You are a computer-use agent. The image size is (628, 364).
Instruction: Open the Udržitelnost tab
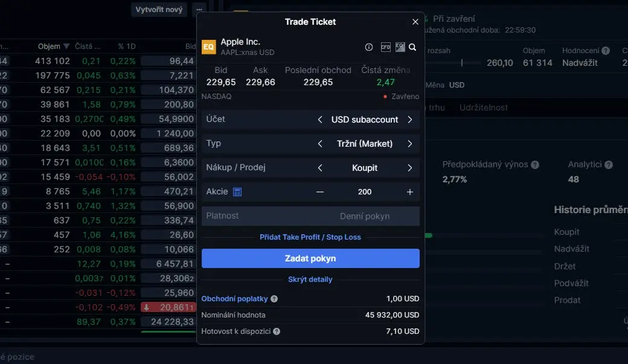click(x=483, y=107)
